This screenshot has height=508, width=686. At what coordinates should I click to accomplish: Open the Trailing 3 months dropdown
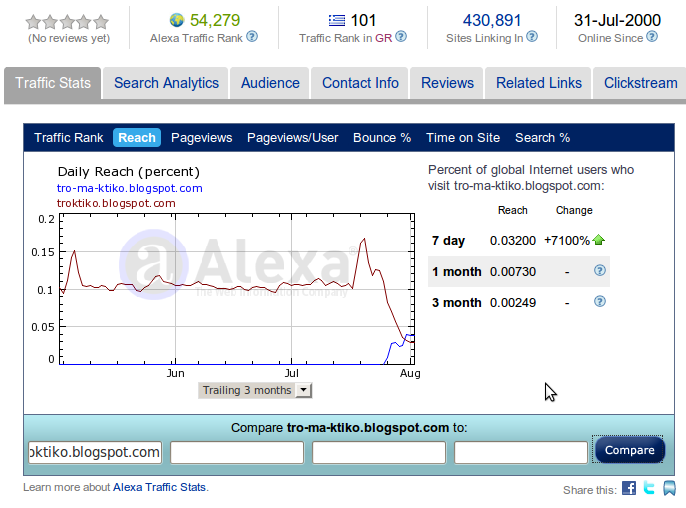click(x=255, y=390)
